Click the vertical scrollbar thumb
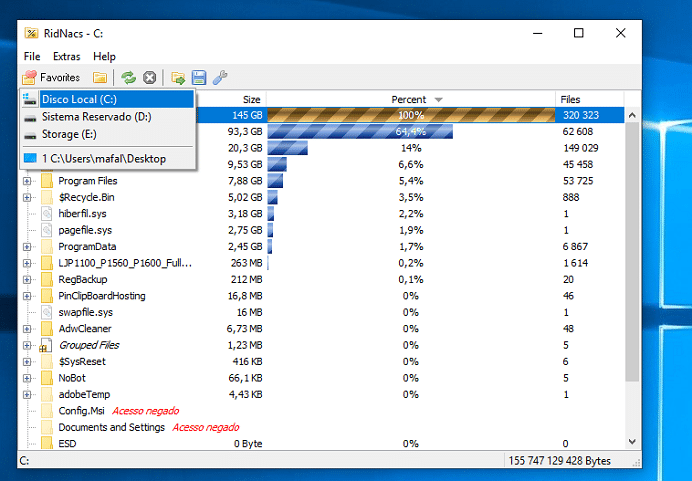Image resolution: width=692 pixels, height=481 pixels. 632,252
